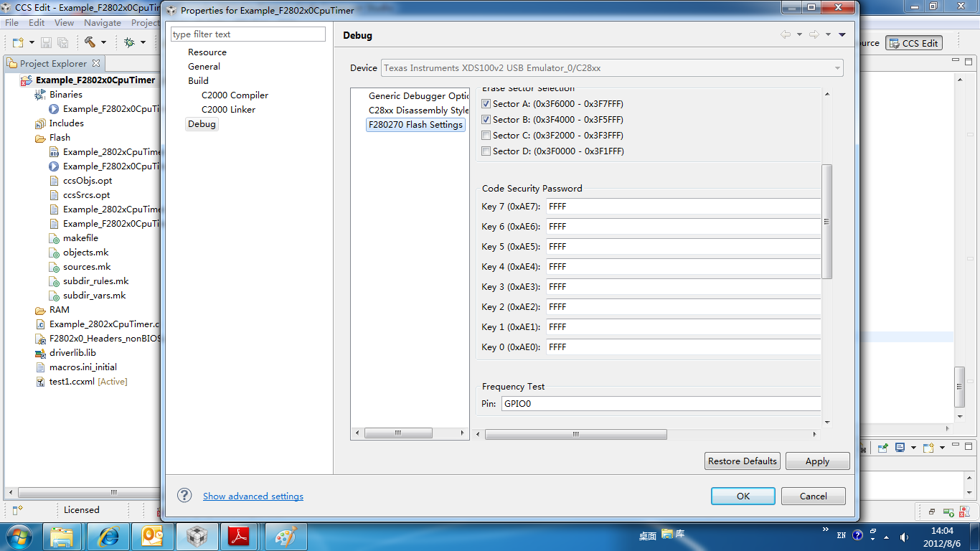Click the OK button
This screenshot has width=980, height=551.
click(x=743, y=496)
